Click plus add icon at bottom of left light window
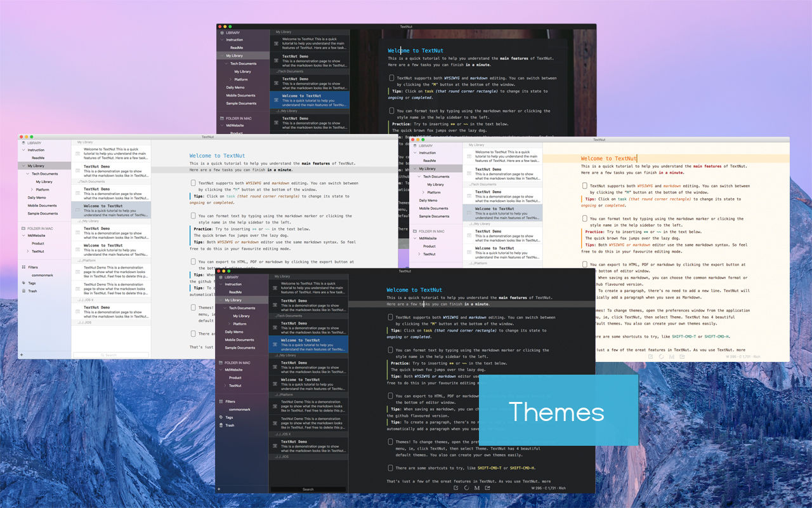This screenshot has width=812, height=508. (22, 354)
